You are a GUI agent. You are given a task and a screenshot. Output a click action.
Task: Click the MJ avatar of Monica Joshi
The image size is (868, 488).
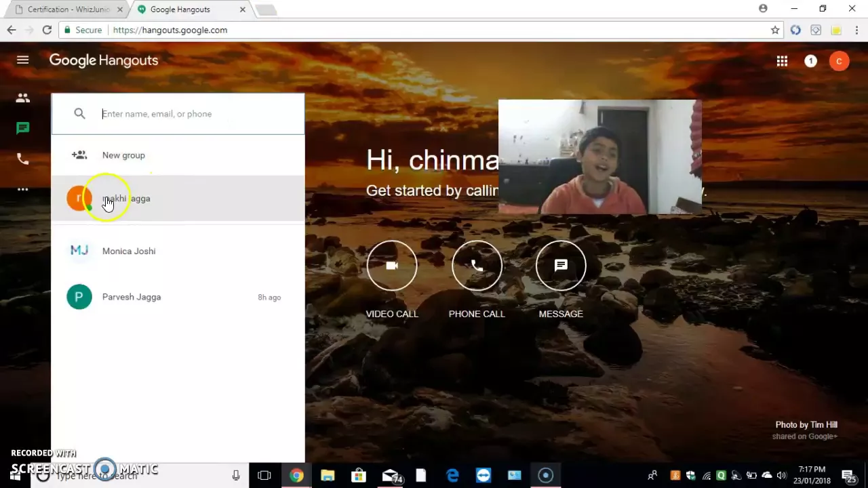coord(79,251)
